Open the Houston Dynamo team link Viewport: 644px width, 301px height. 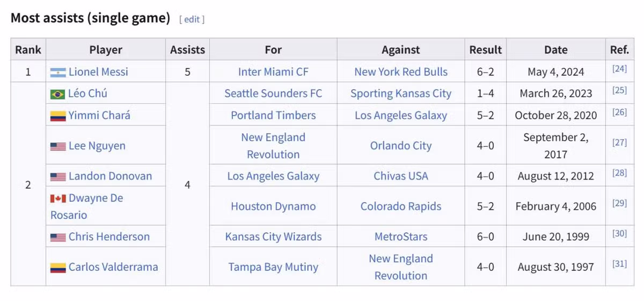pos(273,206)
